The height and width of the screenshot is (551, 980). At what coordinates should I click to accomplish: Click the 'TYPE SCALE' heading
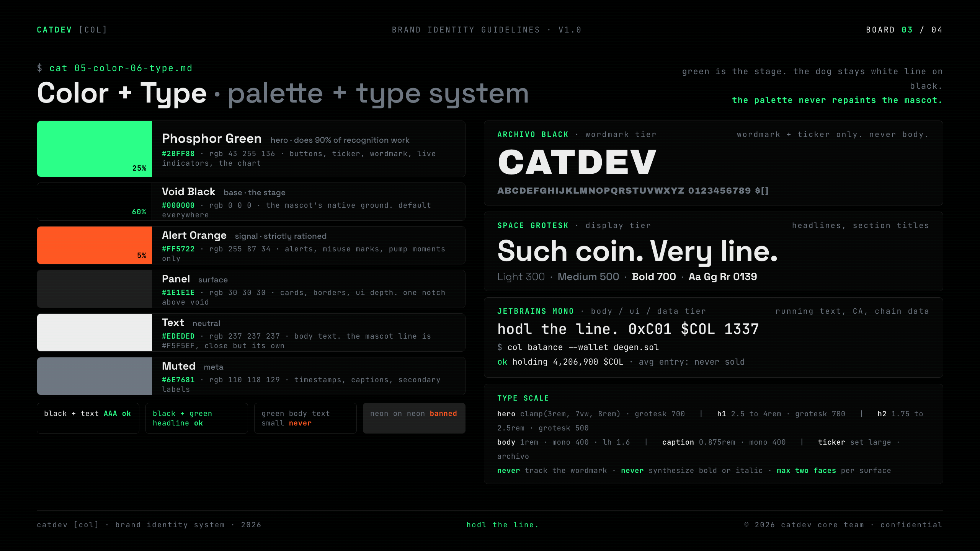pyautogui.click(x=523, y=398)
